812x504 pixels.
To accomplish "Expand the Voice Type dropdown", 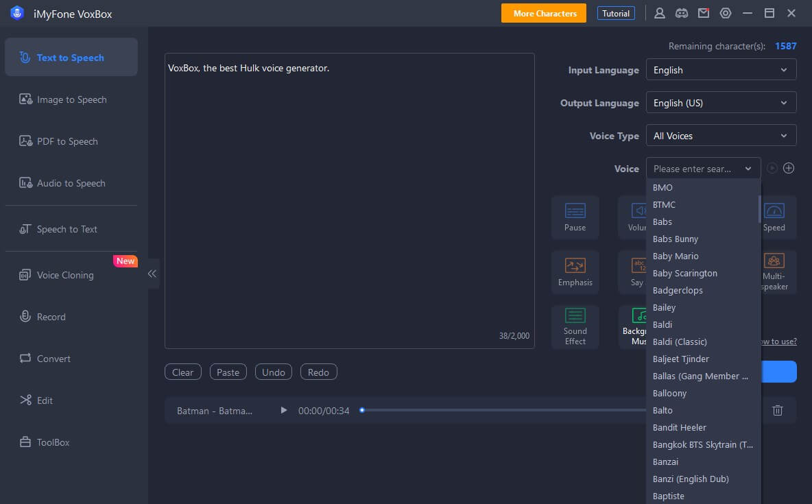I will (x=721, y=136).
